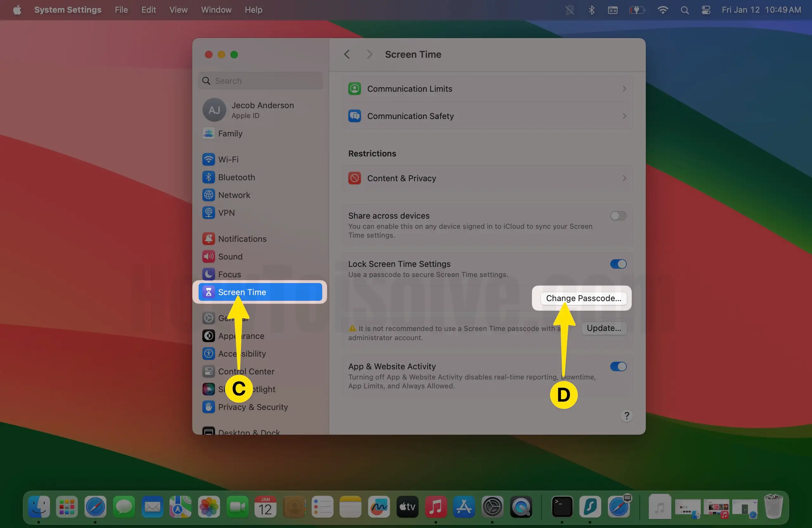
Task: Turn off App & Website Activity
Action: click(618, 366)
